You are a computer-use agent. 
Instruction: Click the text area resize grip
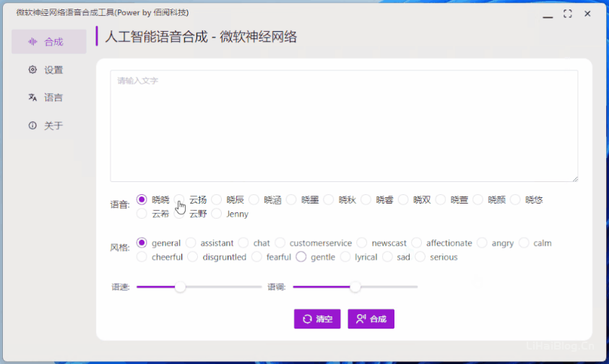click(575, 178)
